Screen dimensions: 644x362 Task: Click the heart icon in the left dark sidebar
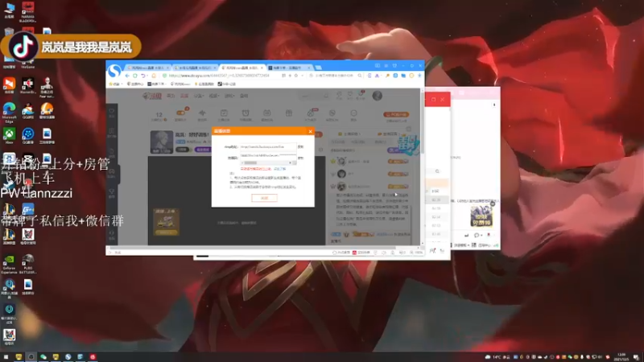(112, 111)
